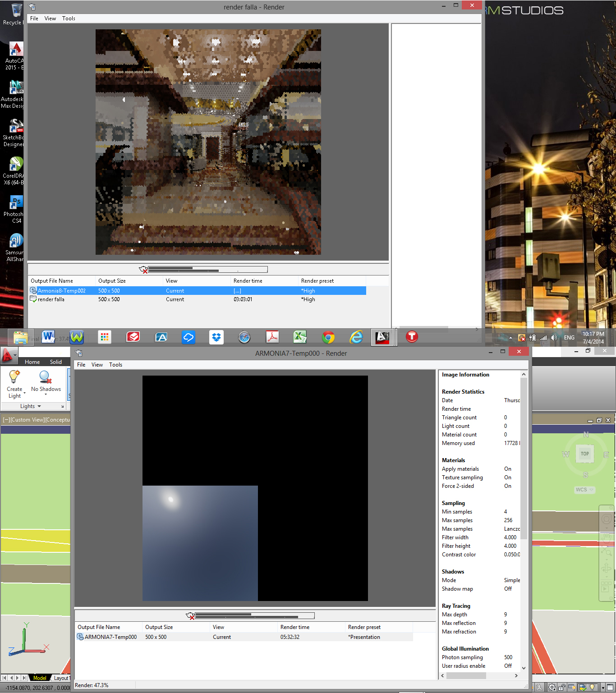Click the Lights panel dialog launcher arrow
Screen dimensions: 616x693
click(63, 406)
